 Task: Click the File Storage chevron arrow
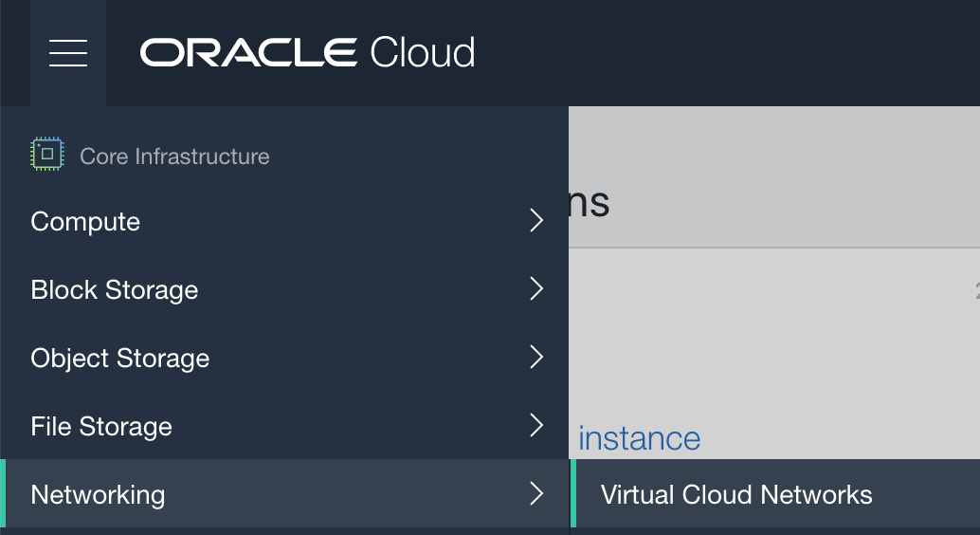pos(536,426)
